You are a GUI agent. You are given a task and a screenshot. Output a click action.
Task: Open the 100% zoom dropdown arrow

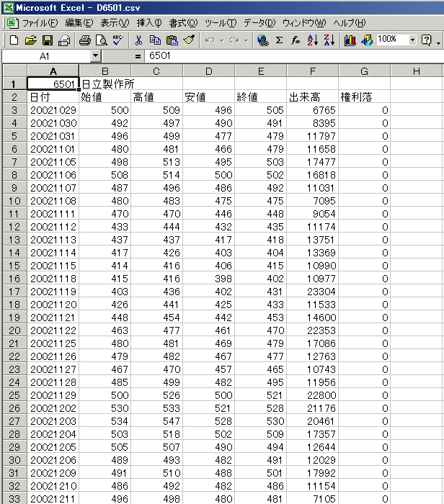[x=412, y=40]
